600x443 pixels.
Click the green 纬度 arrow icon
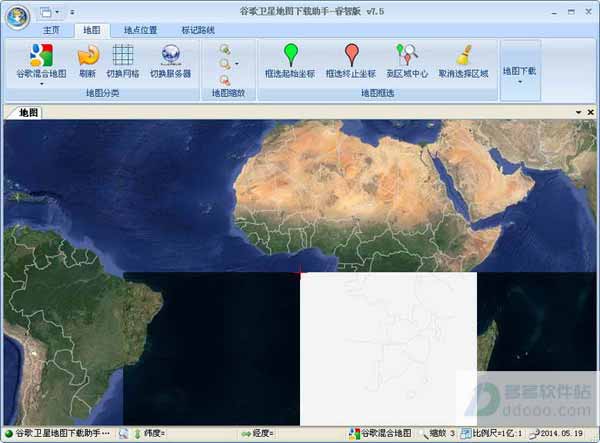pos(137,433)
